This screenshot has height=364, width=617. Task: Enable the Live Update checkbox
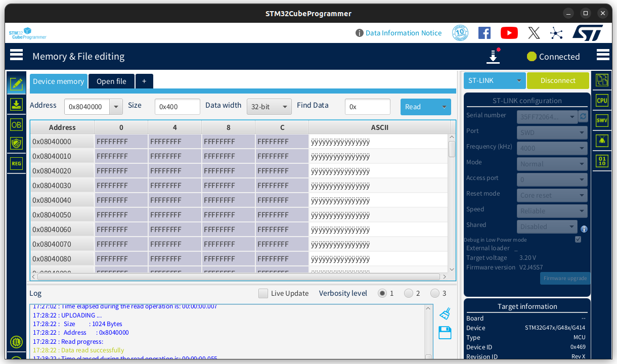(x=263, y=293)
